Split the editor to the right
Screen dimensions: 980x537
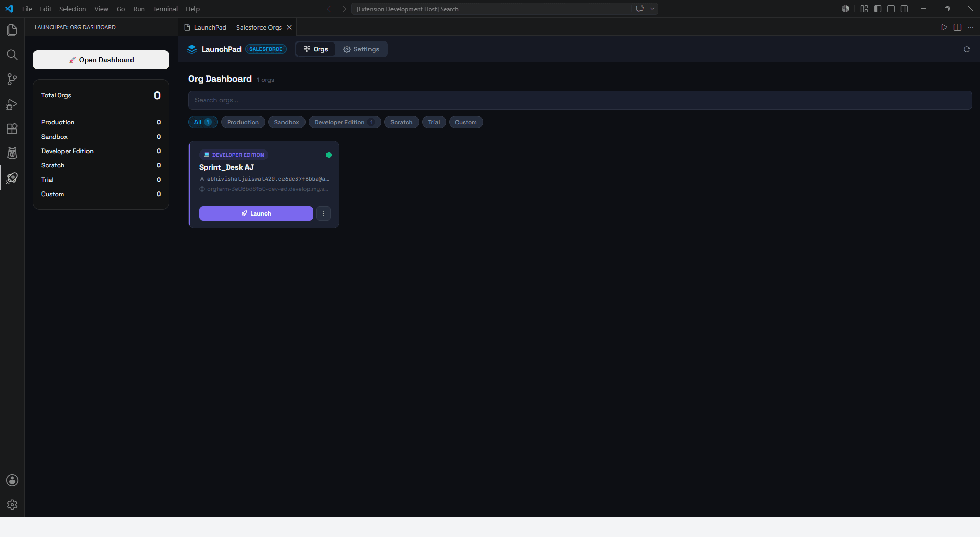click(957, 27)
